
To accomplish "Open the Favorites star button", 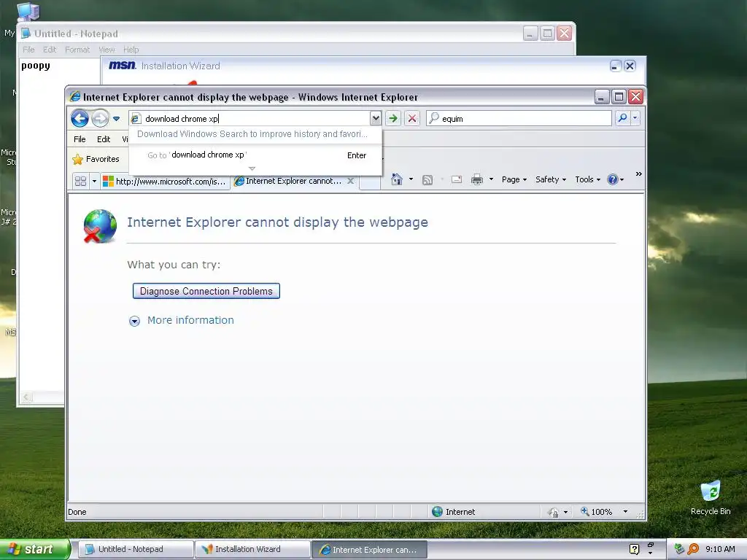I will (x=96, y=159).
